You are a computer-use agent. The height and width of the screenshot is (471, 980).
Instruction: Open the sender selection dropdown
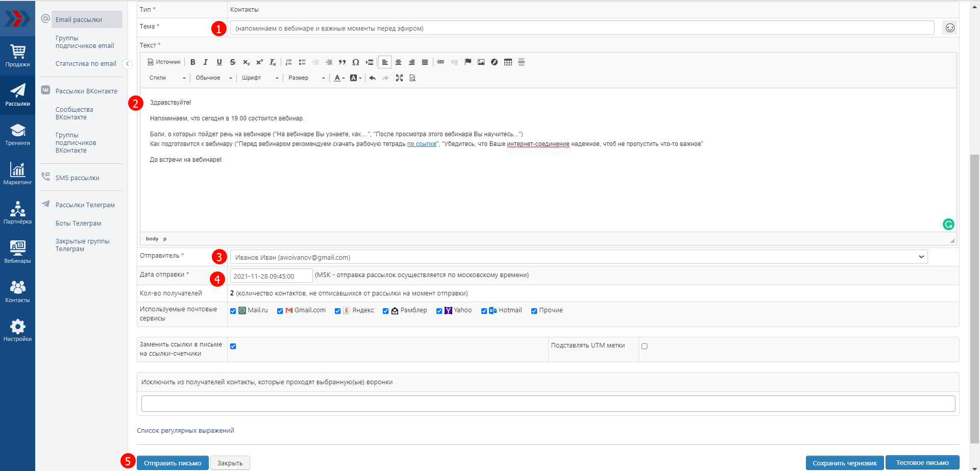point(578,257)
